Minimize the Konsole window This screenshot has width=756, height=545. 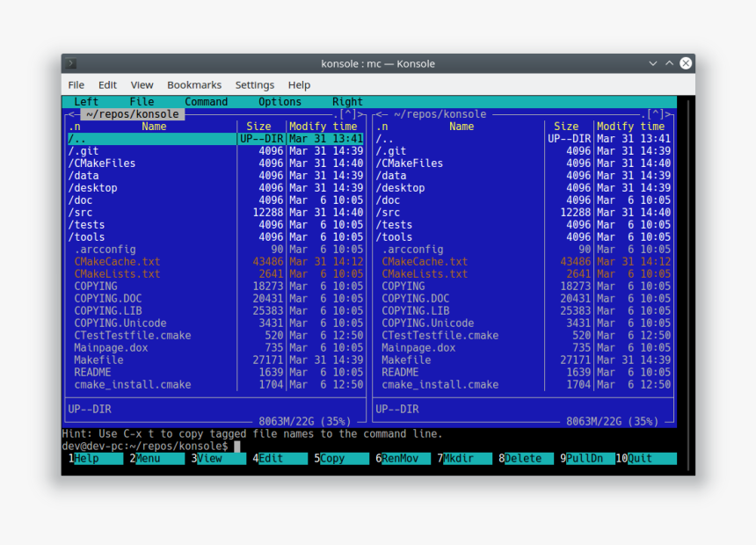(653, 63)
